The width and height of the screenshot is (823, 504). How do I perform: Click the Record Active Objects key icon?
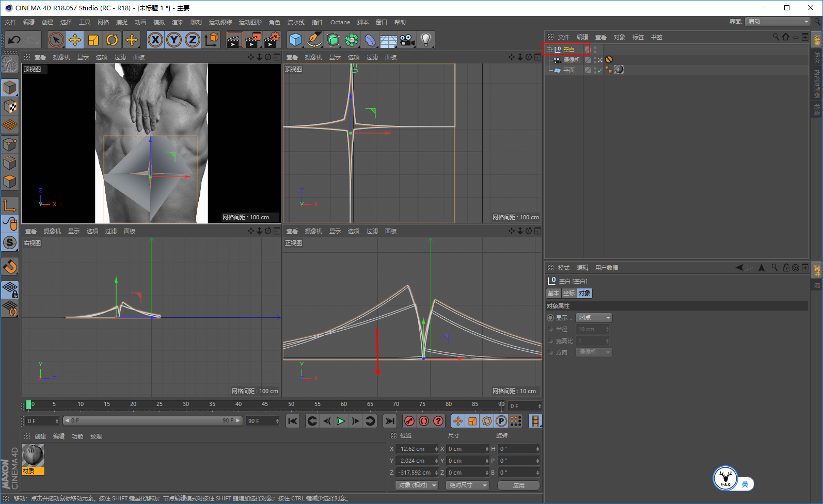pyautogui.click(x=409, y=421)
